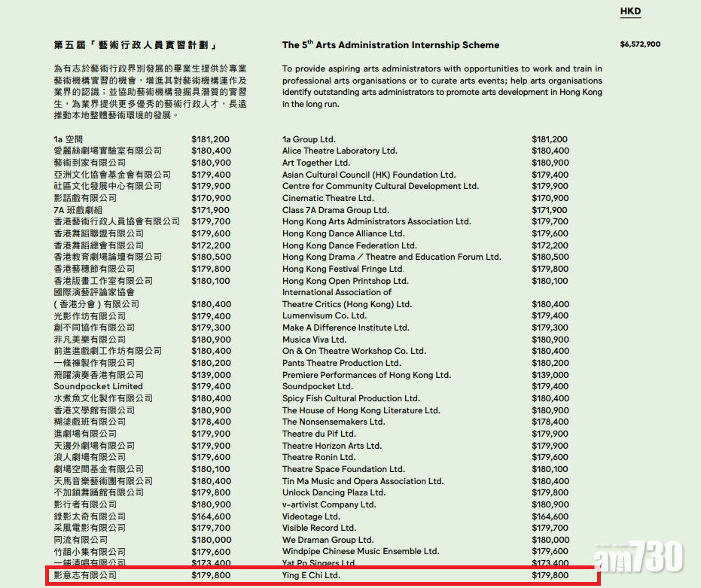
Task: Click Alice Theatre Laboratory Ltd. row
Action: click(340, 151)
